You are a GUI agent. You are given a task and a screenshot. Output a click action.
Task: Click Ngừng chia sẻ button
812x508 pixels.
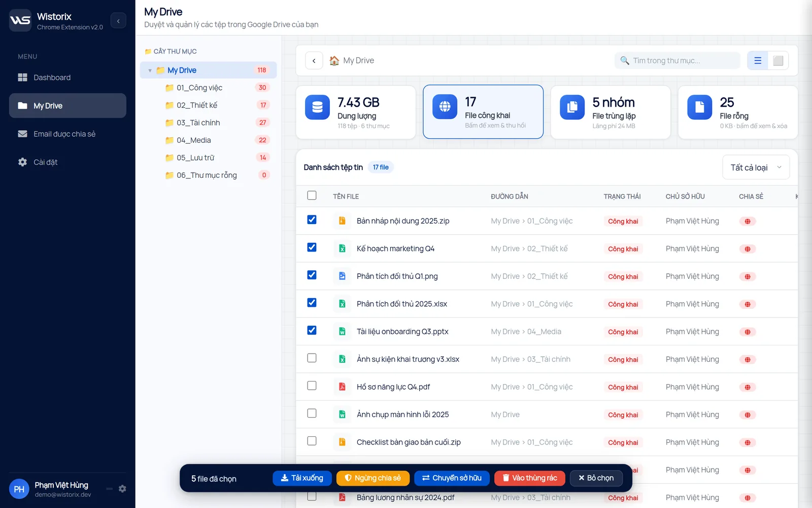tap(373, 479)
